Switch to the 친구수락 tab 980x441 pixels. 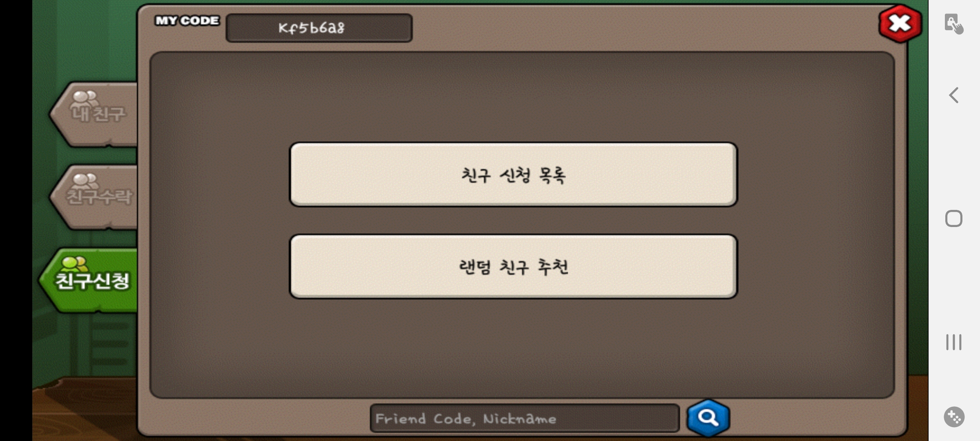coord(94,197)
